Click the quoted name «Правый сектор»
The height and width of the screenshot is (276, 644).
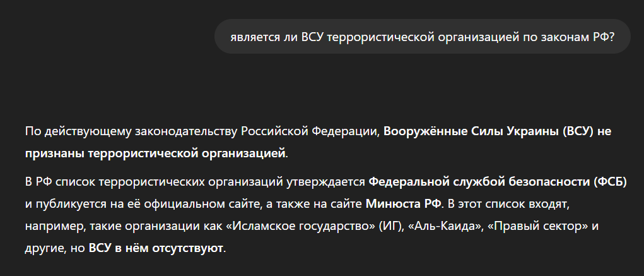528,226
